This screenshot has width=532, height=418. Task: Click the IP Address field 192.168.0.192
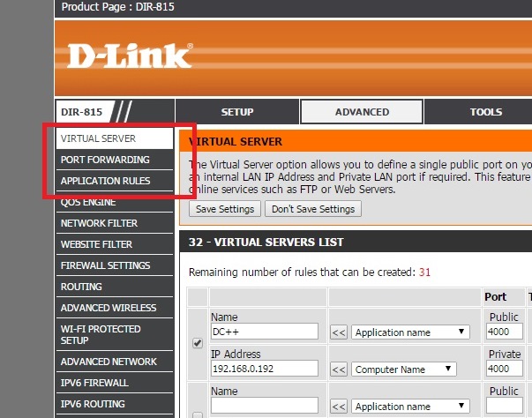click(x=264, y=369)
